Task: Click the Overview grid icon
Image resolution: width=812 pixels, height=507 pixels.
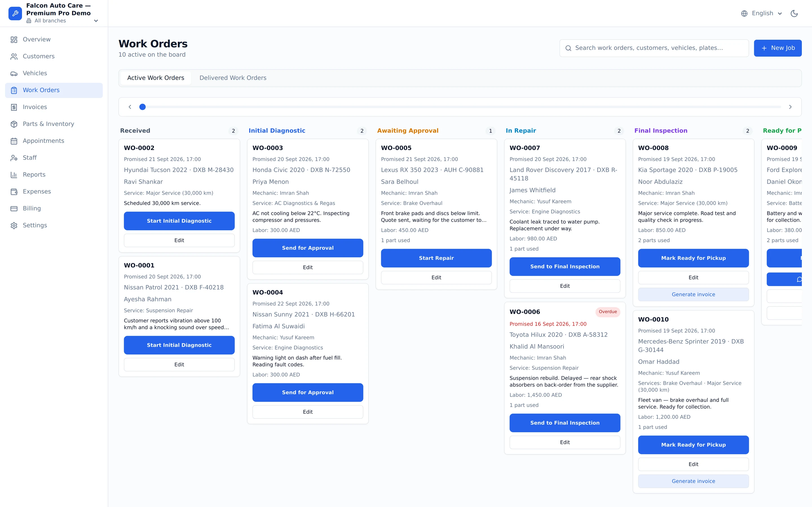Action: pos(14,39)
